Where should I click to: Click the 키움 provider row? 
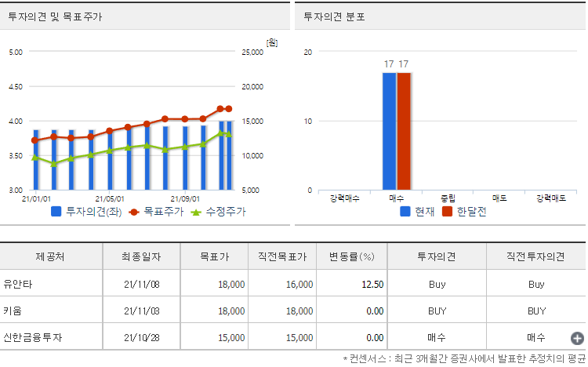292,311
